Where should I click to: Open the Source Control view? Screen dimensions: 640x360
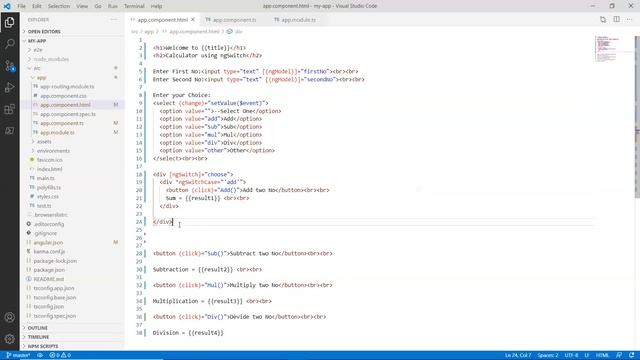(x=9, y=66)
